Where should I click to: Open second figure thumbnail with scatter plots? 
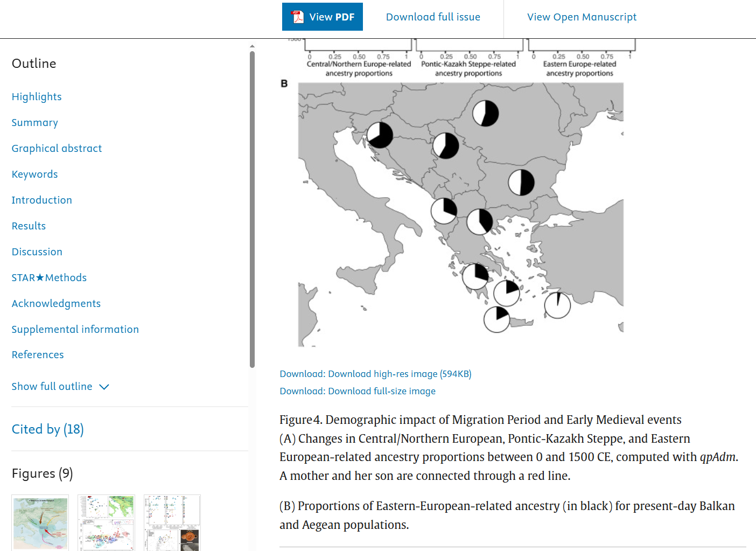107,522
